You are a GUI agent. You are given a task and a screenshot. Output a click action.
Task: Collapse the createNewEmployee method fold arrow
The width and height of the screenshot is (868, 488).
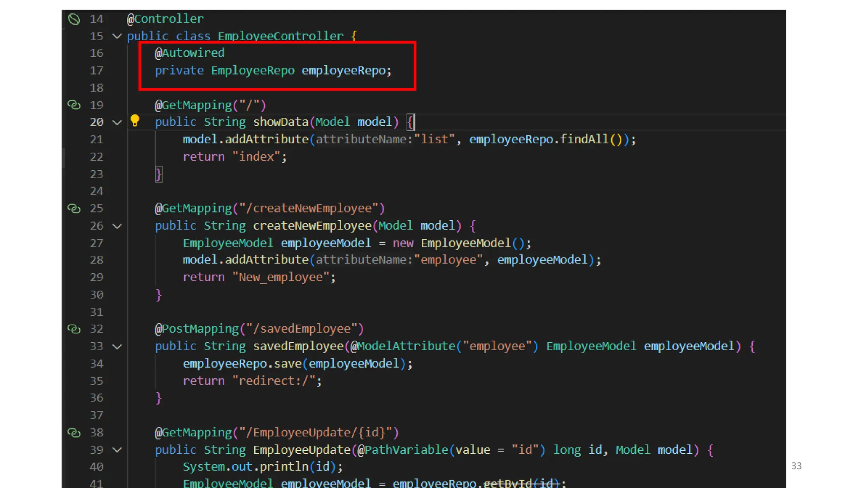coord(117,226)
